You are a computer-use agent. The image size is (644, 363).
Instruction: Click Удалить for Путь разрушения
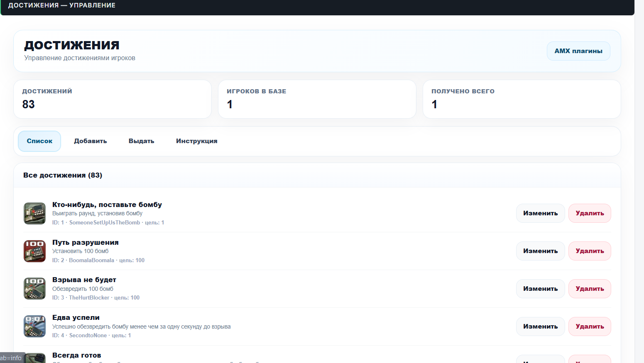pyautogui.click(x=590, y=251)
